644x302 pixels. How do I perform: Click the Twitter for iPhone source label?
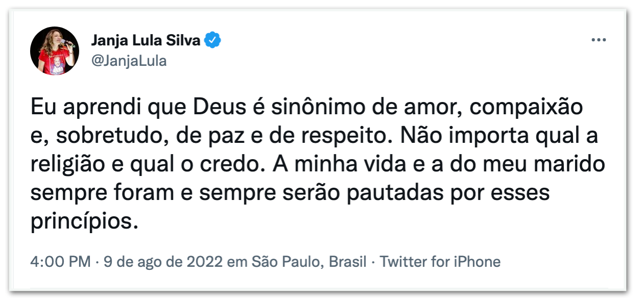tap(440, 262)
